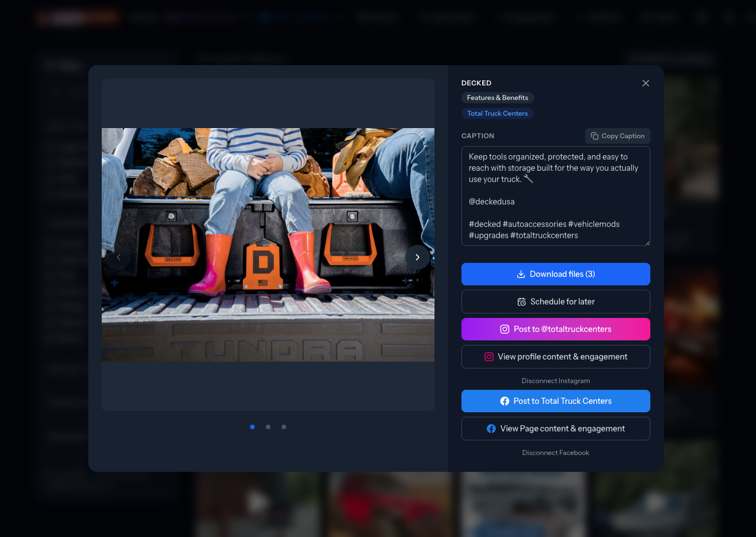The image size is (756, 537).
Task: Select the second carousel dot
Action: pyautogui.click(x=268, y=427)
